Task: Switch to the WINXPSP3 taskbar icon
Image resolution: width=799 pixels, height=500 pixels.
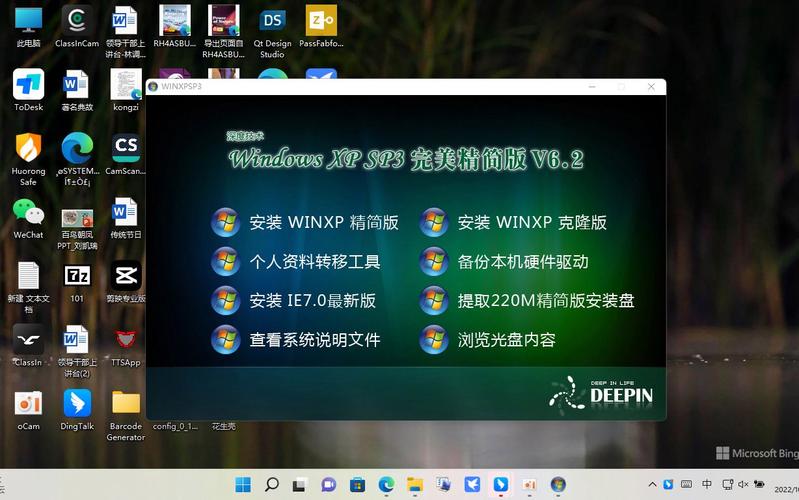Action: coord(558,485)
